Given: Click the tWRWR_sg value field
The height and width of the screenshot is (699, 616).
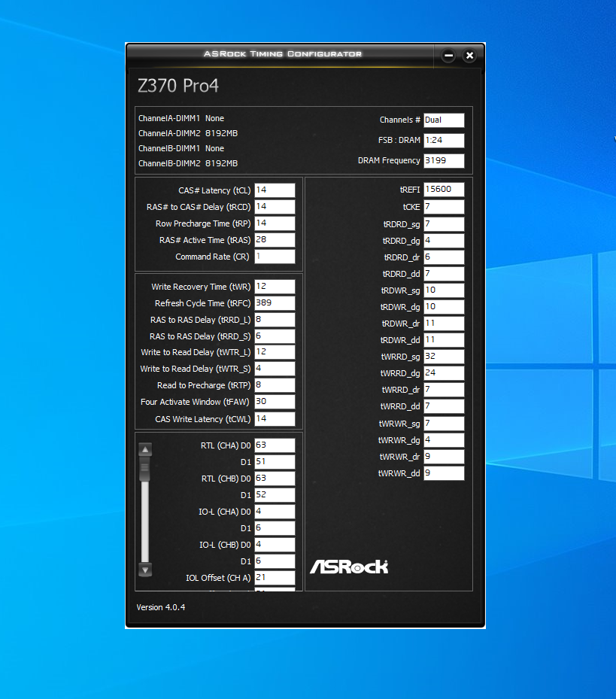Looking at the screenshot, I should point(444,423).
